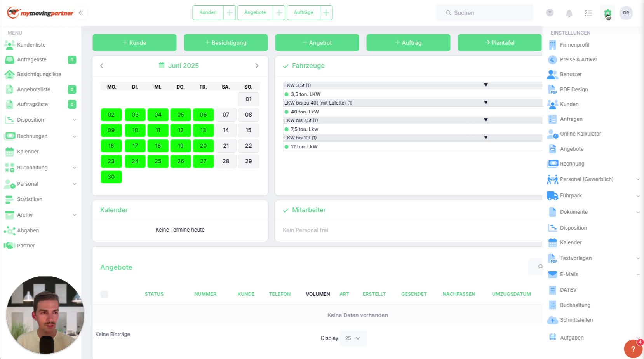Viewport: 644px width, 359px height.
Task: Click the green + Angebot button
Action: pos(317,43)
